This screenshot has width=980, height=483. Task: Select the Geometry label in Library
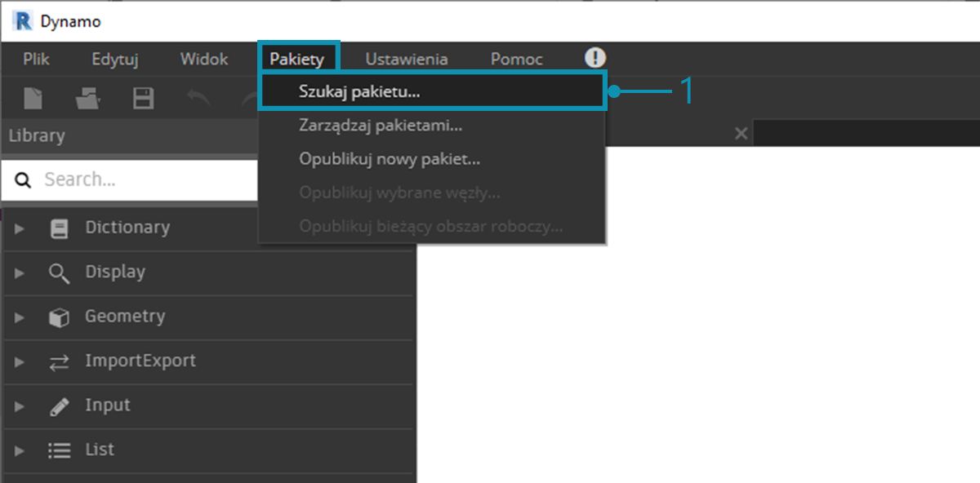point(125,317)
